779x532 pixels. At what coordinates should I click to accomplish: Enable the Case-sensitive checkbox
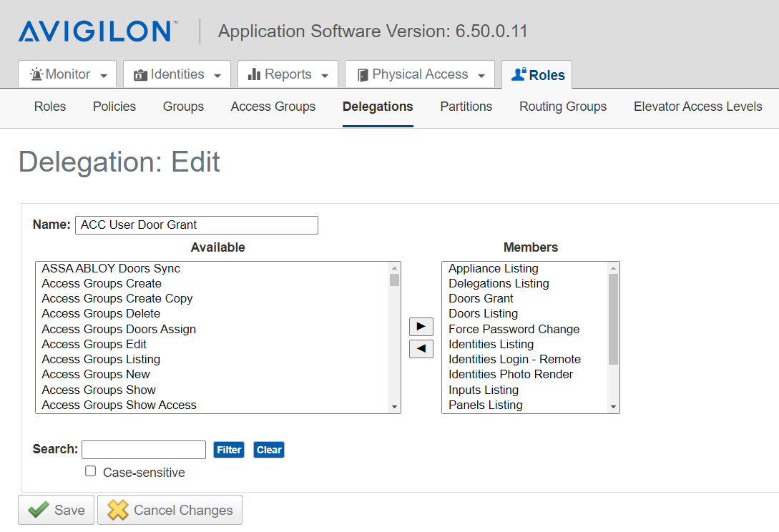coord(90,471)
